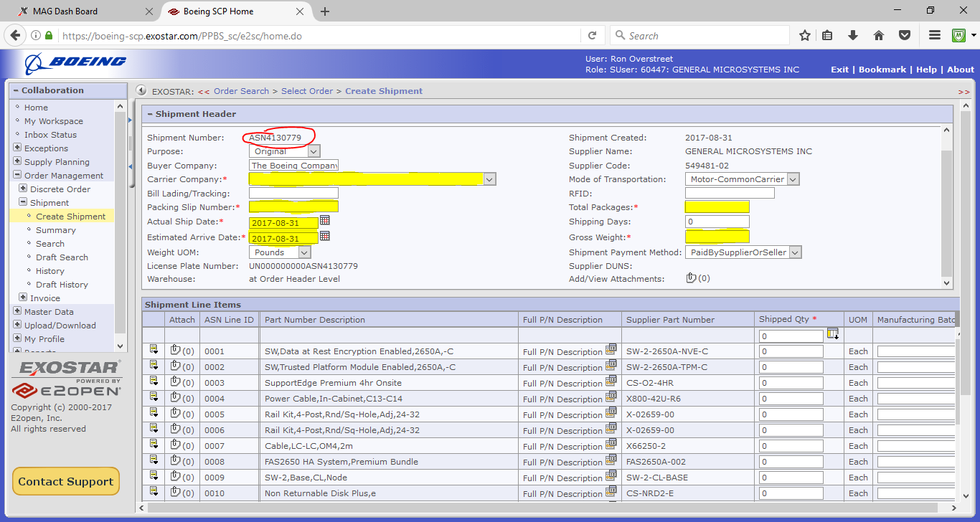
Task: Open Full P/N Description icon for CS-NRD2-E
Action: click(x=611, y=492)
